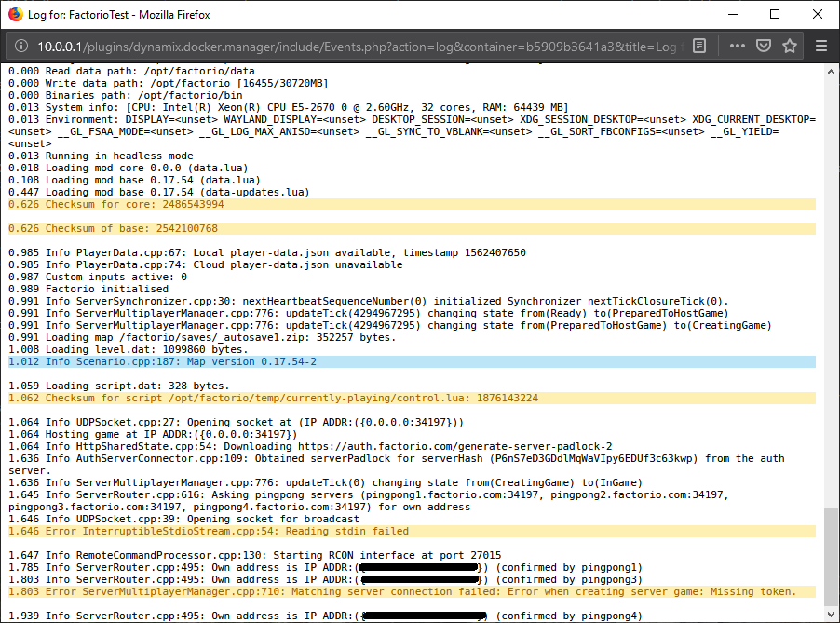Click 'Asking pingpong servers' line
840x623 pixels.
(369, 501)
